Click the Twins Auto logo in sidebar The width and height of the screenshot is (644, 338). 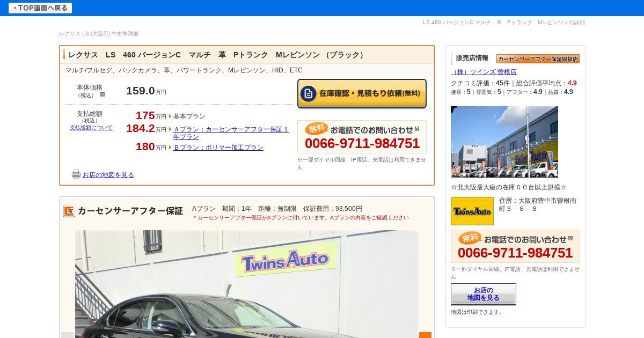[472, 211]
